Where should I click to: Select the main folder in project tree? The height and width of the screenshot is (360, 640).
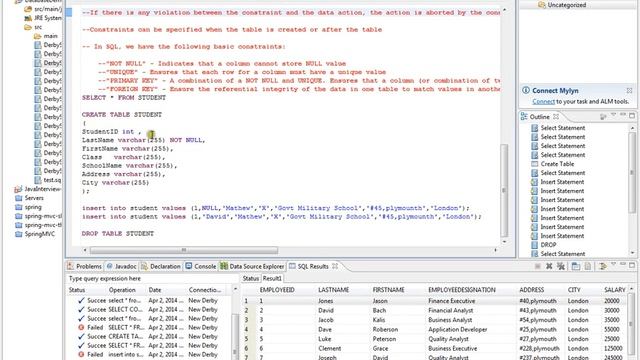click(51, 36)
